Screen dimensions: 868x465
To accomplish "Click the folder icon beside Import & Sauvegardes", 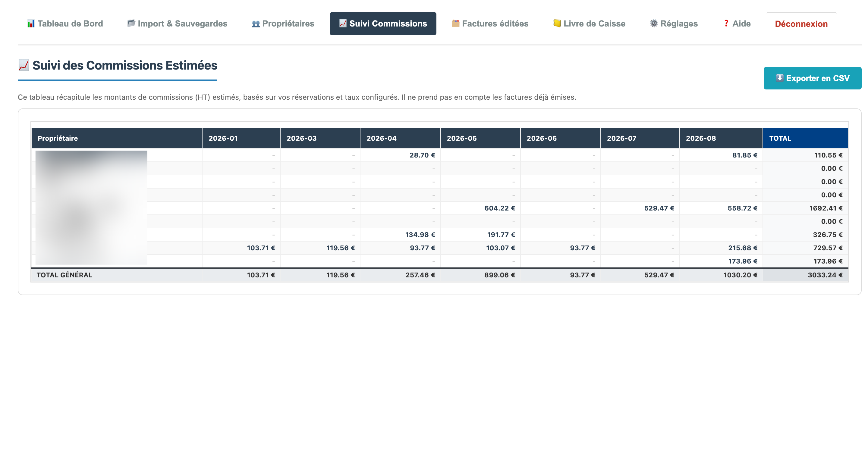I will (131, 23).
